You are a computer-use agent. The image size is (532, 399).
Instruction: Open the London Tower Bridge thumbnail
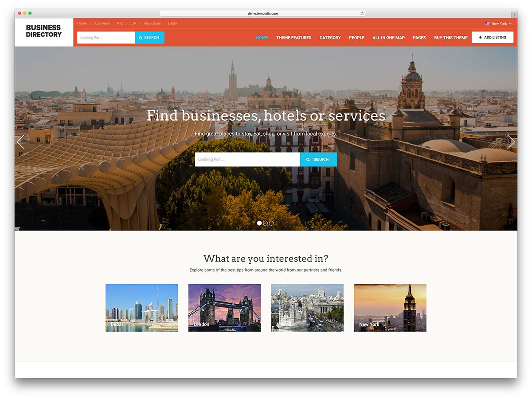pos(224,308)
